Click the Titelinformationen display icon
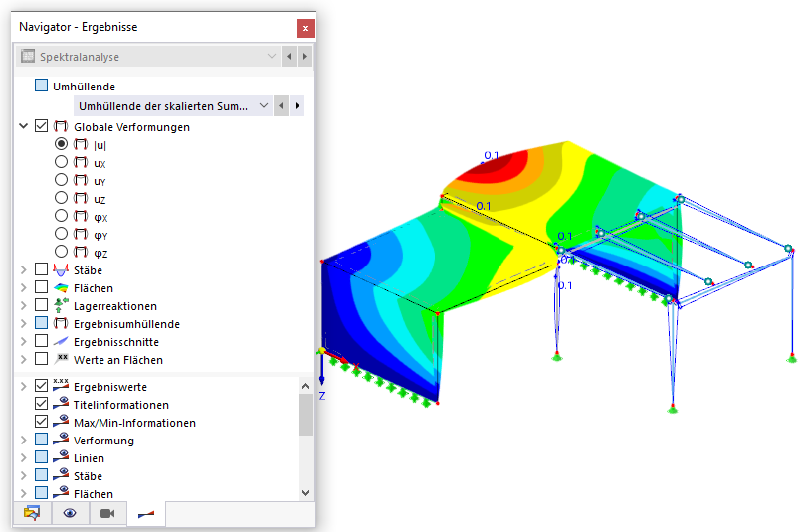798x532 pixels. (61, 404)
